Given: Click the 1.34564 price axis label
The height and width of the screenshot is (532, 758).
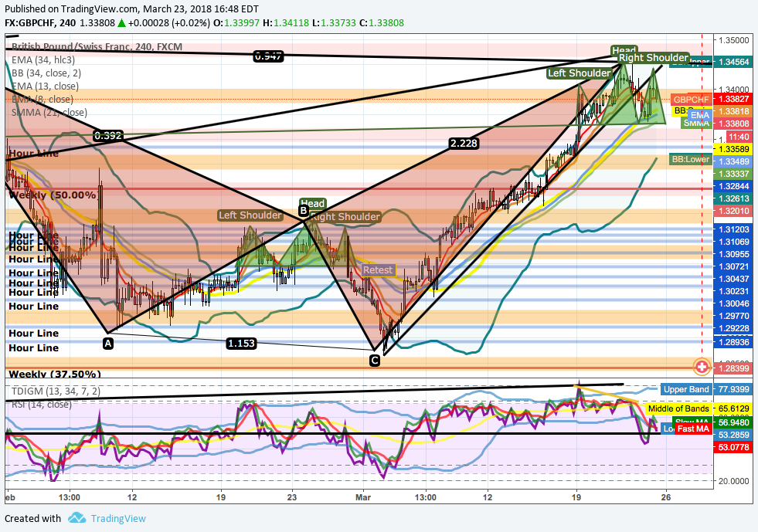Looking at the screenshot, I should coord(733,62).
